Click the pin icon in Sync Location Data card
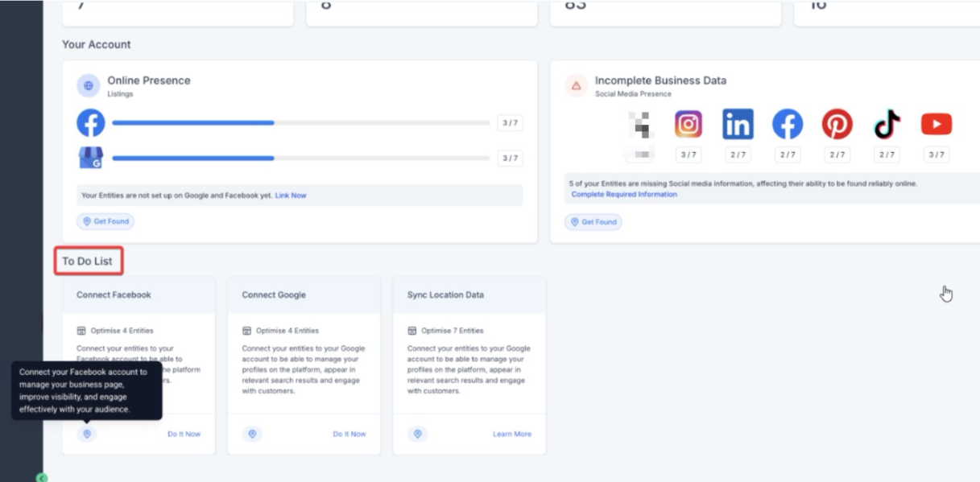The image size is (980, 482). point(417,434)
